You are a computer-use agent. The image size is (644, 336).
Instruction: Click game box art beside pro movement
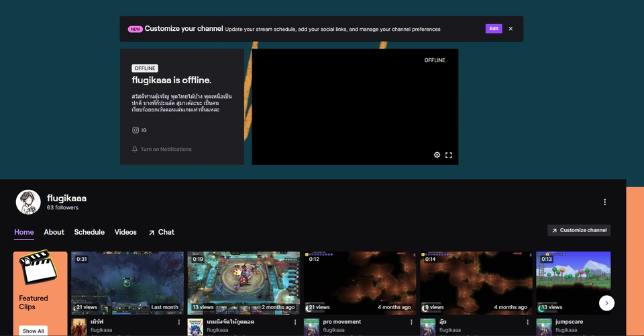coord(312,327)
